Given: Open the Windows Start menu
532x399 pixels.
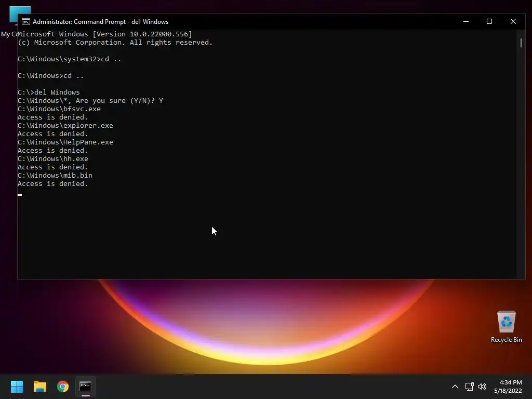Looking at the screenshot, I should click(17, 387).
